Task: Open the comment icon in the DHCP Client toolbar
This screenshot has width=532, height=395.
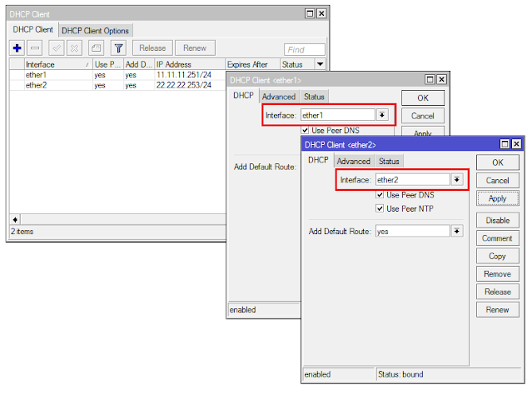Action: 97,48
